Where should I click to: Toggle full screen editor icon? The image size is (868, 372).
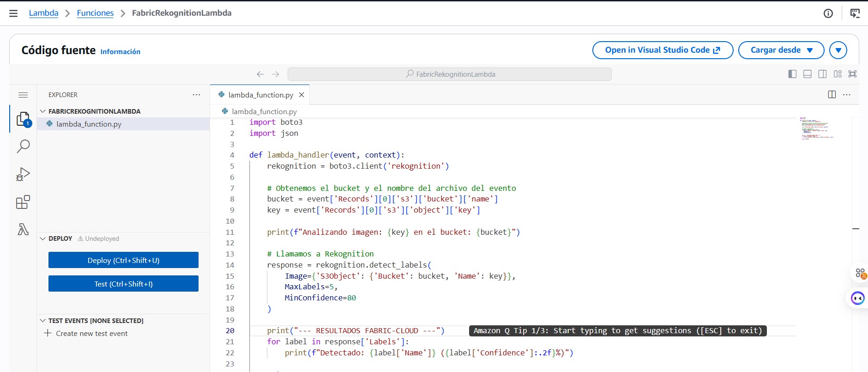tap(852, 74)
